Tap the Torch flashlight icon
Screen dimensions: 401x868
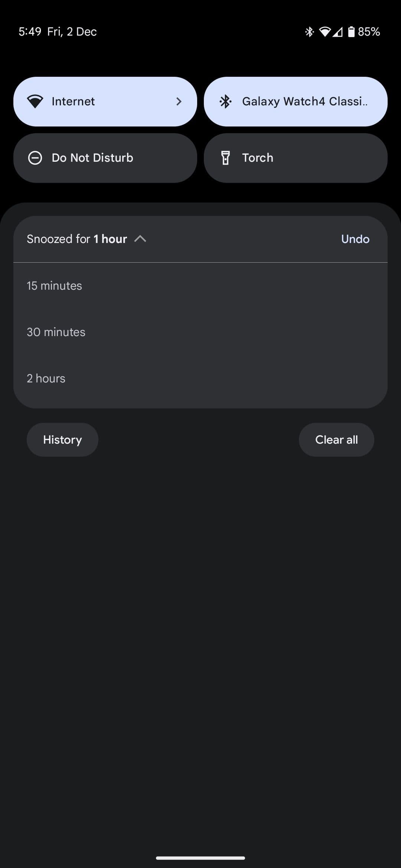(225, 158)
